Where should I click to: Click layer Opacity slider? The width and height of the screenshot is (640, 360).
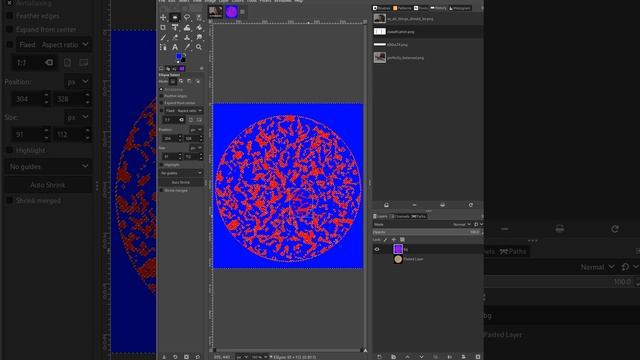pyautogui.click(x=427, y=232)
